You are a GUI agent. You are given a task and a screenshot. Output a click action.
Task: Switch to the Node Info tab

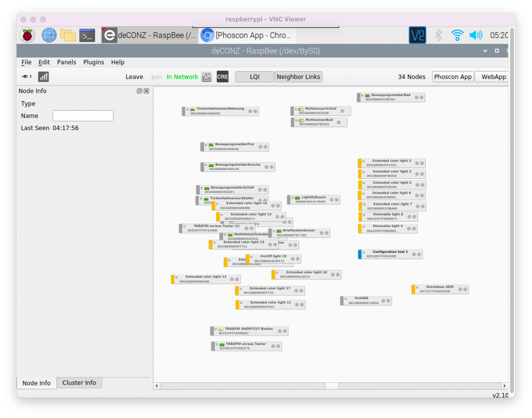tap(36, 383)
